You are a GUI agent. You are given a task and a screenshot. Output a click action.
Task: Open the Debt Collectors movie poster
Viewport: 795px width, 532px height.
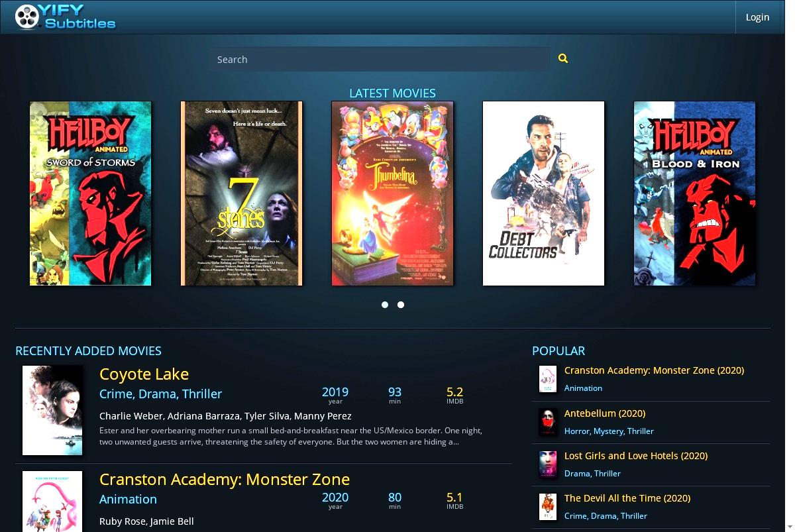coord(544,193)
